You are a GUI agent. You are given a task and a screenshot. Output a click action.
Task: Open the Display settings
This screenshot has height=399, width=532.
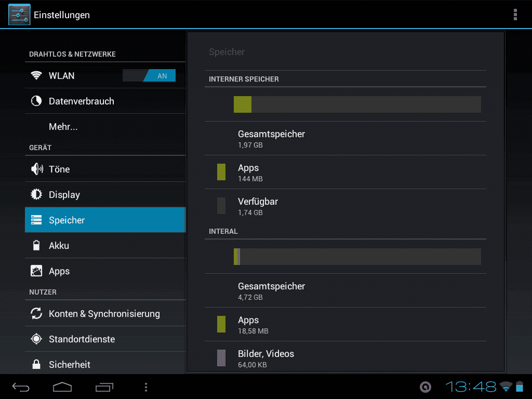coord(105,194)
